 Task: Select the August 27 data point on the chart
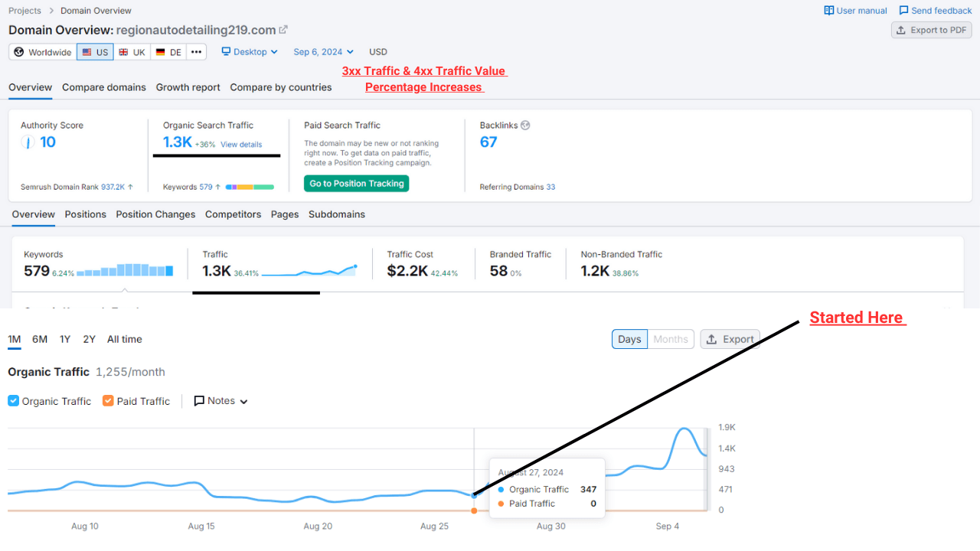click(475, 496)
